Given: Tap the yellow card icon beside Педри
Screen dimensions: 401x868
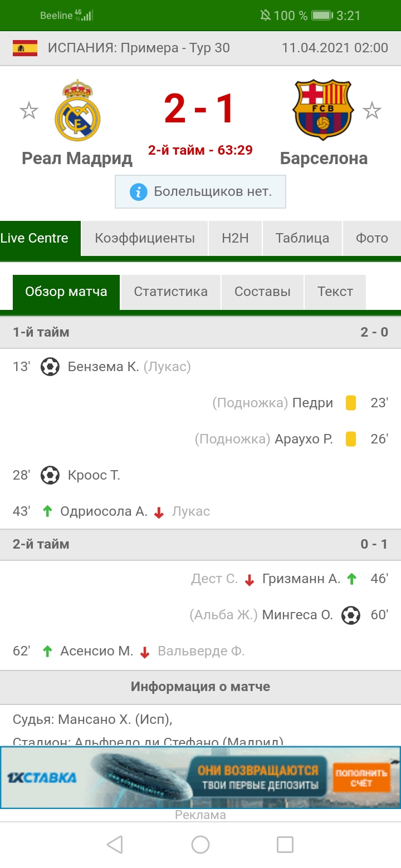Looking at the screenshot, I should pos(351,403).
